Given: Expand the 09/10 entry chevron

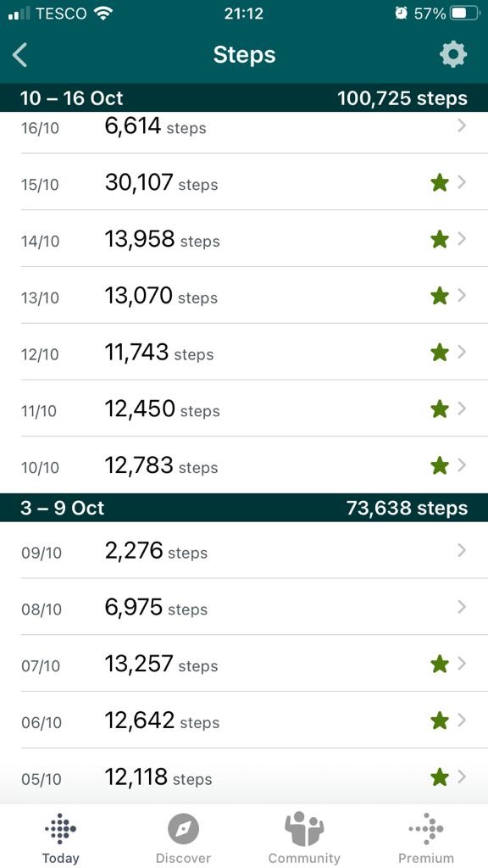Looking at the screenshot, I should point(462,550).
